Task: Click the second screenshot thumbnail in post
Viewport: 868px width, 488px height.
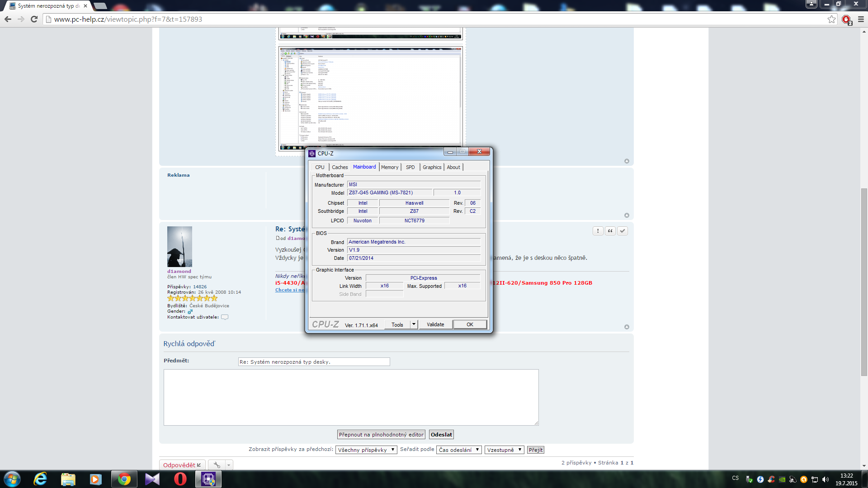Action: (370, 97)
